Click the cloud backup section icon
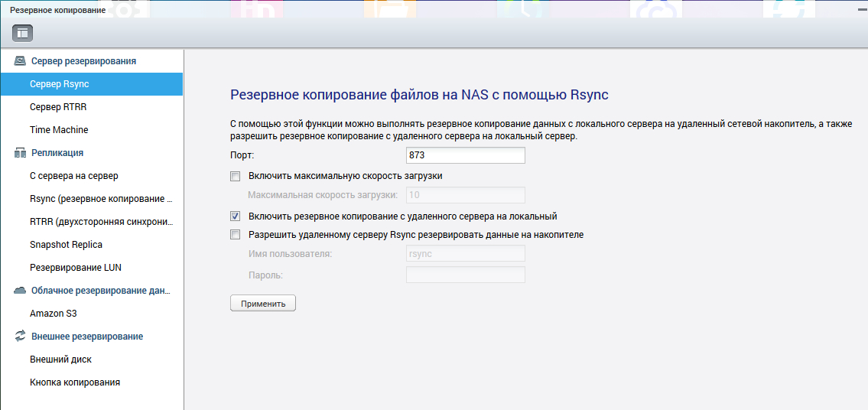The image size is (868, 410). (x=21, y=291)
